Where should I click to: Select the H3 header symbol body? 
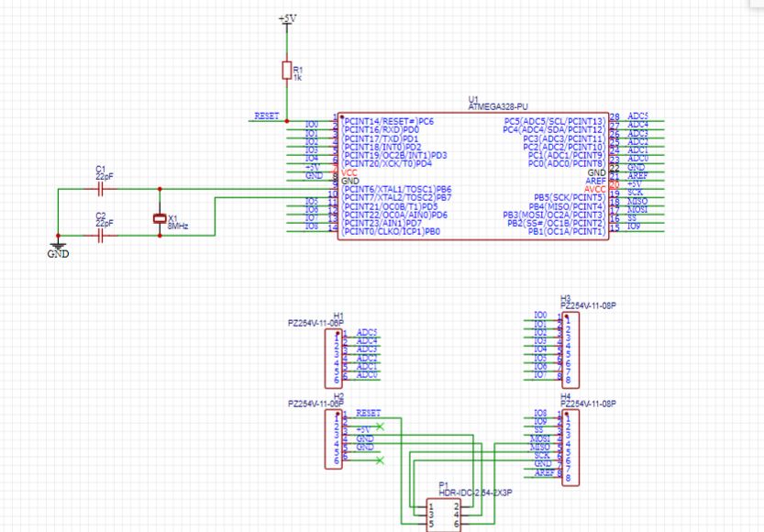pos(570,349)
